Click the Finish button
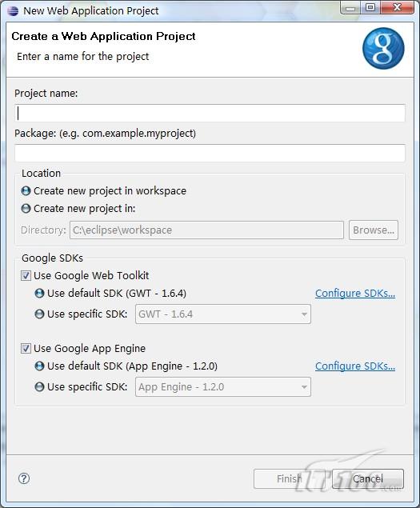 click(x=289, y=478)
